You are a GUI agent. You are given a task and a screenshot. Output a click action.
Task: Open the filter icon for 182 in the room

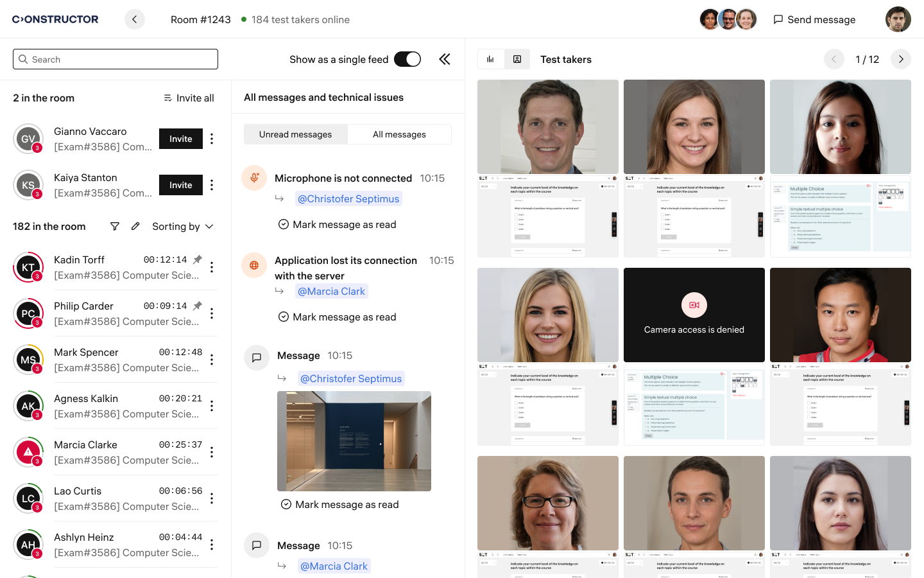[115, 226]
